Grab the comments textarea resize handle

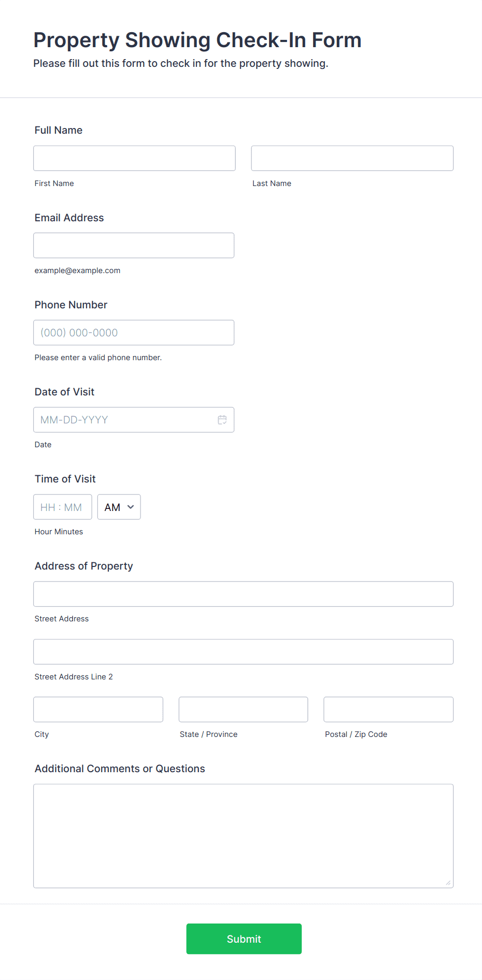448,883
